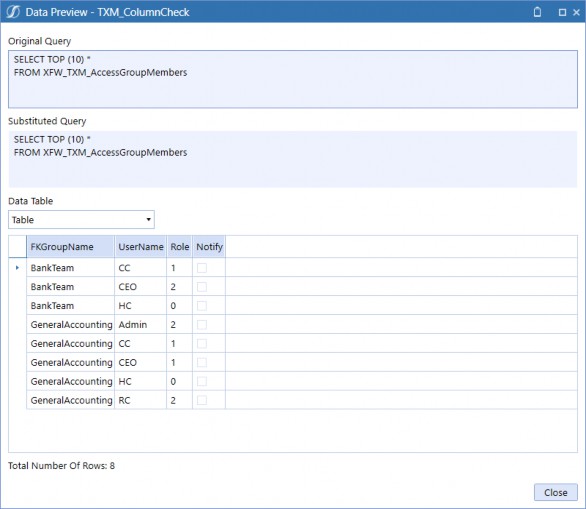Select the grid's top-left select-all corner cell
The height and width of the screenshot is (509, 586).
18,247
